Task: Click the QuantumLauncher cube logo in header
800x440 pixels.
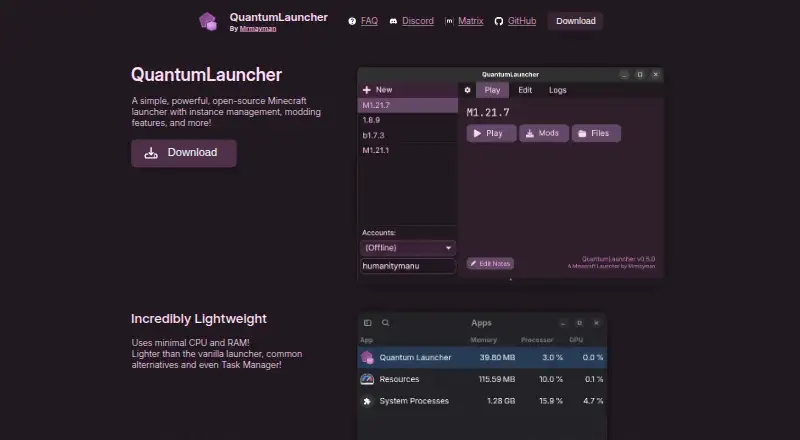Action: click(208, 21)
